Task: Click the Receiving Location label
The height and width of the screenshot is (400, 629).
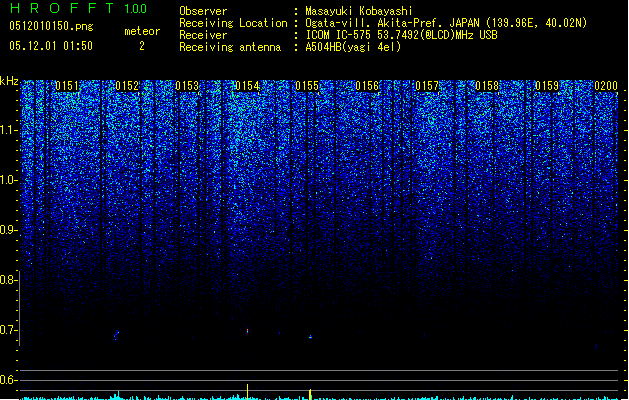Action: click(x=233, y=23)
